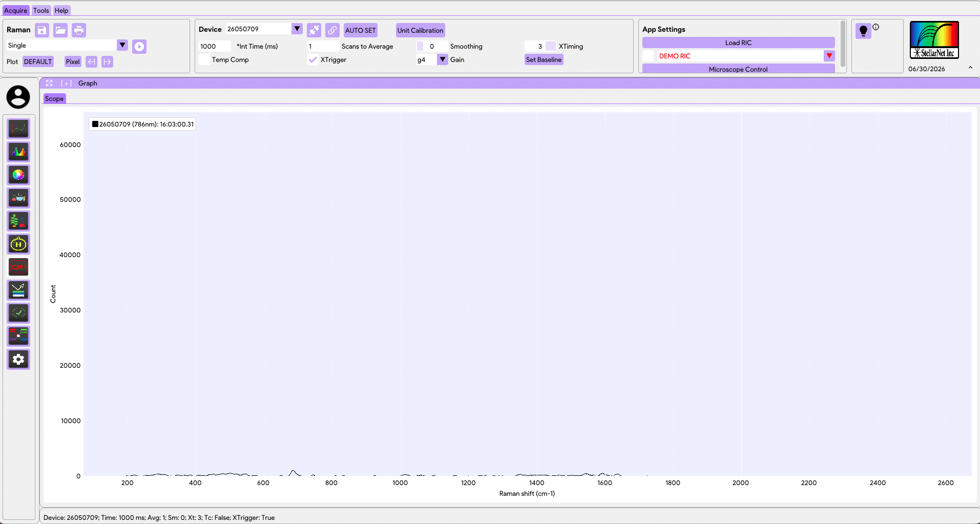980x524 pixels.
Task: Click the Pixel button
Action: [x=73, y=61]
